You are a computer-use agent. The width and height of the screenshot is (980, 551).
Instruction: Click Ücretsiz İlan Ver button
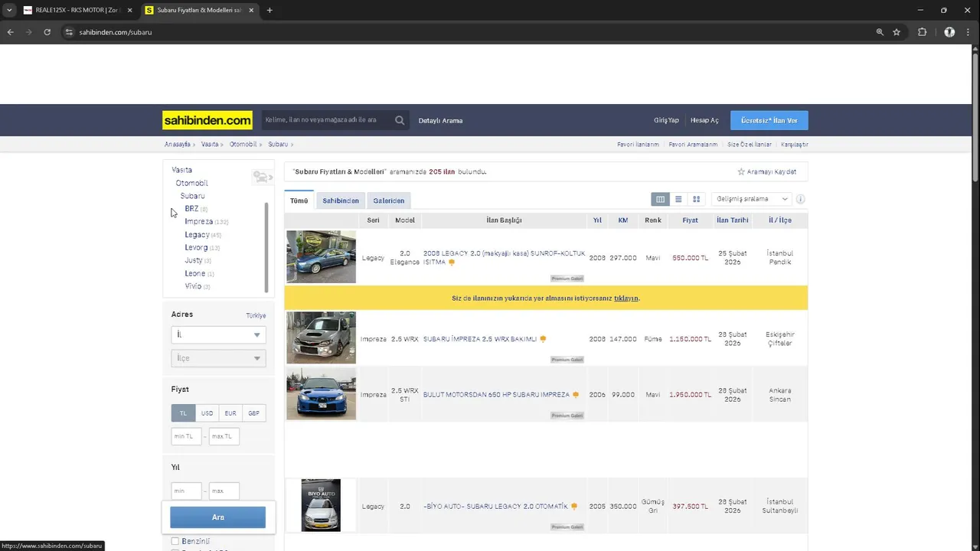tap(769, 120)
